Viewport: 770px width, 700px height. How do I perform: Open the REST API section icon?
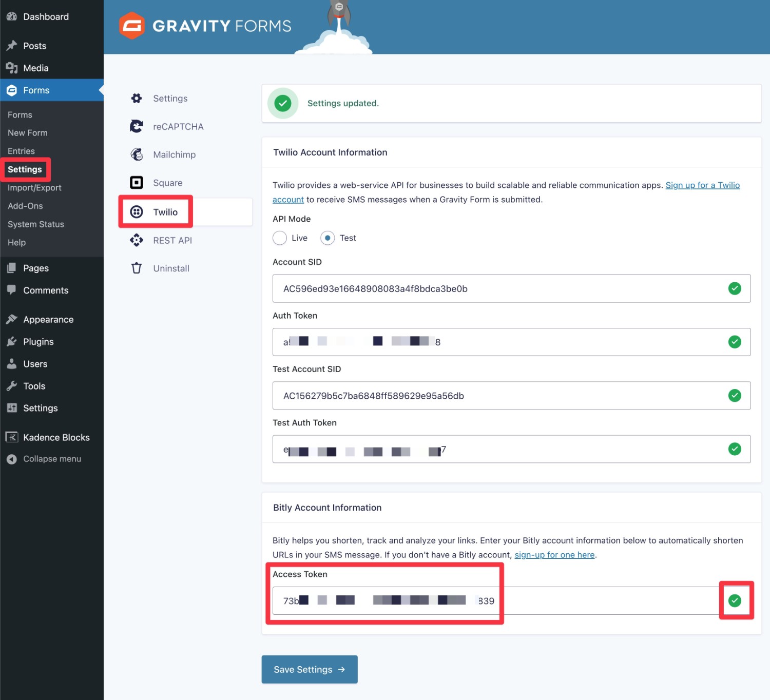(137, 240)
